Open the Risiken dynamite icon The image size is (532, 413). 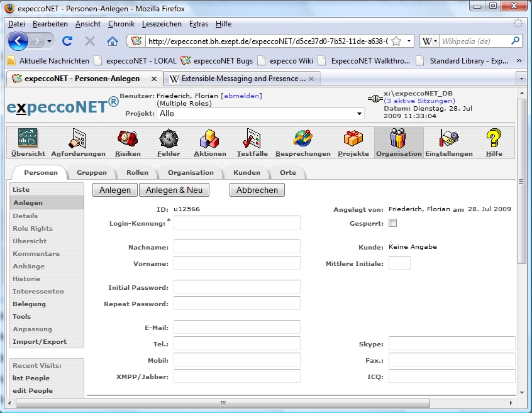pyautogui.click(x=128, y=139)
